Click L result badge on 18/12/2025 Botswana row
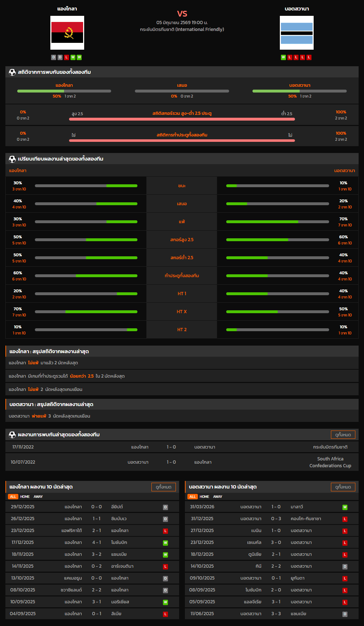 345,555
